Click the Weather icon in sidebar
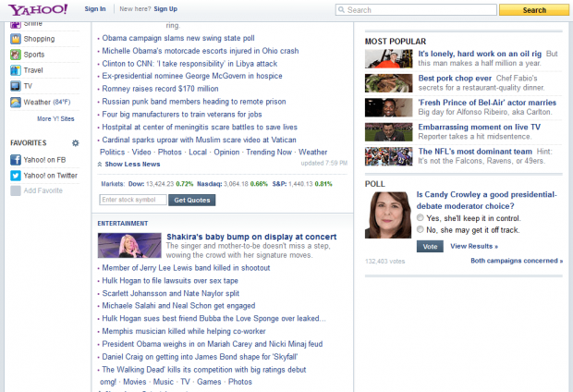Screen dimensions: 573x392 [16, 102]
